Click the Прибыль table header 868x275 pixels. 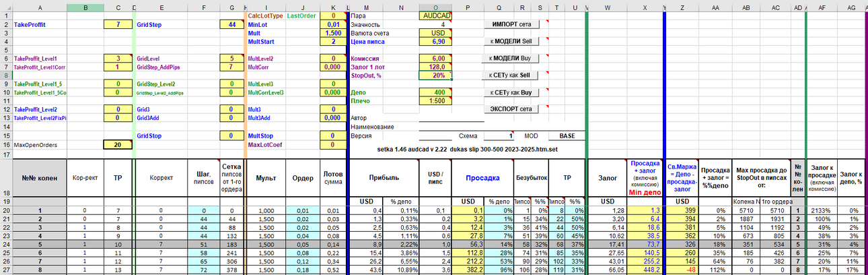tap(384, 178)
